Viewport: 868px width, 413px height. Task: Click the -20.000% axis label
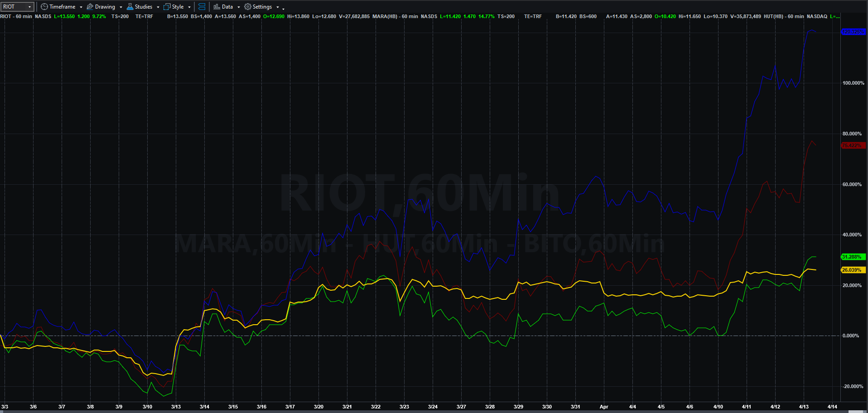tap(853, 386)
